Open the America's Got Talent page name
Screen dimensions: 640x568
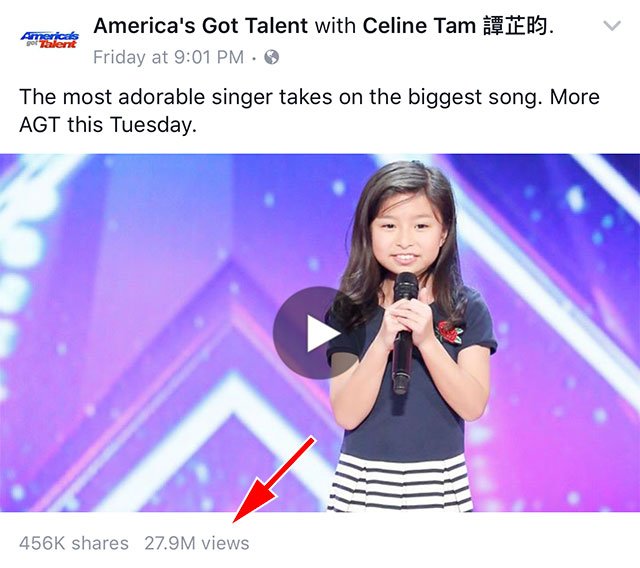coord(200,26)
